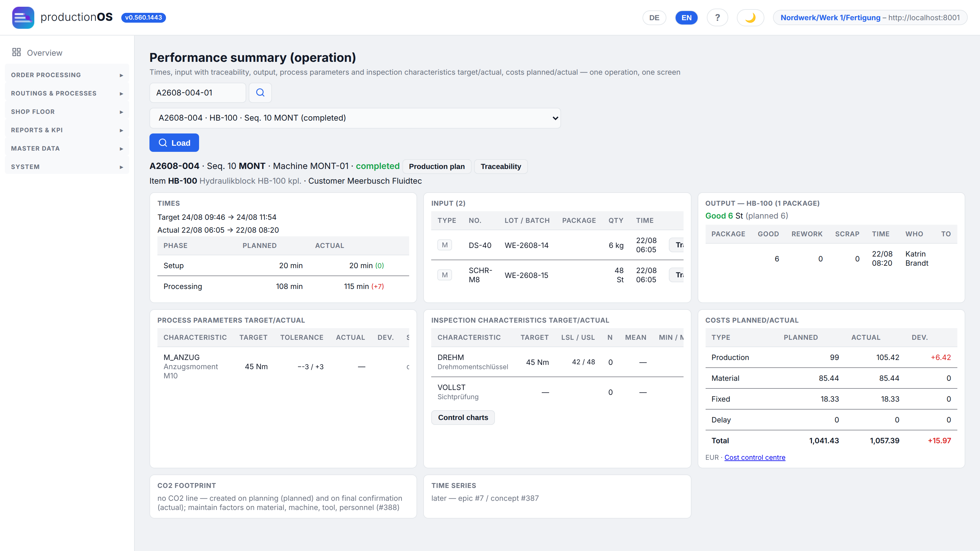
Task: Click VOLLST Sichtprüfung characteristic
Action: click(458, 392)
